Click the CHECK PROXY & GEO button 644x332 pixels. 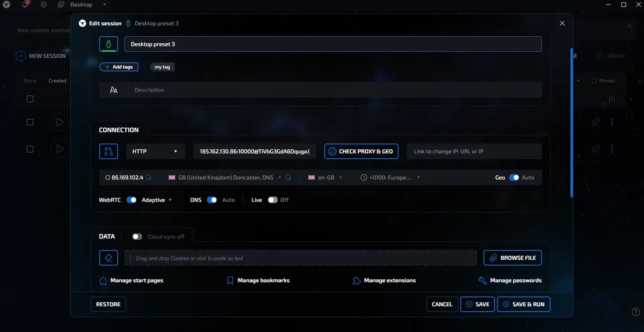click(x=361, y=151)
